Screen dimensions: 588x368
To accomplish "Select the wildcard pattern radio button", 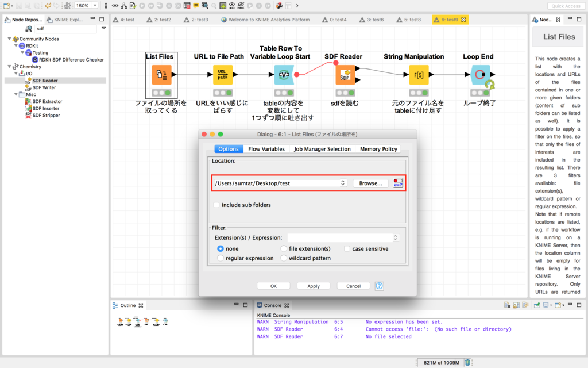I will pyautogui.click(x=284, y=258).
